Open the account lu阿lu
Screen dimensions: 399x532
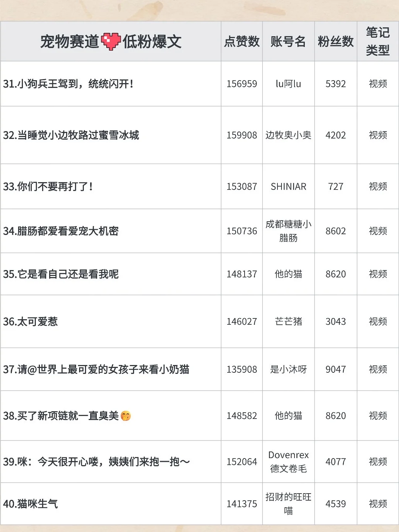click(289, 84)
